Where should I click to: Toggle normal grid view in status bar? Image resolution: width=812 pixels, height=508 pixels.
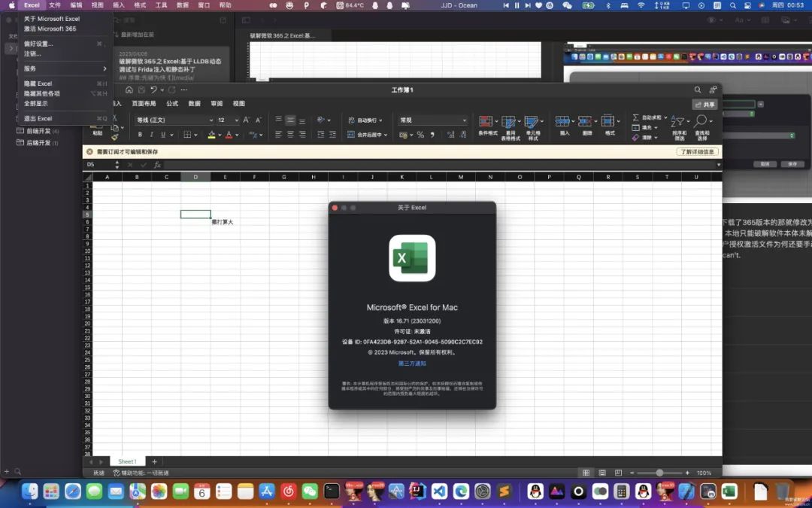pos(586,473)
